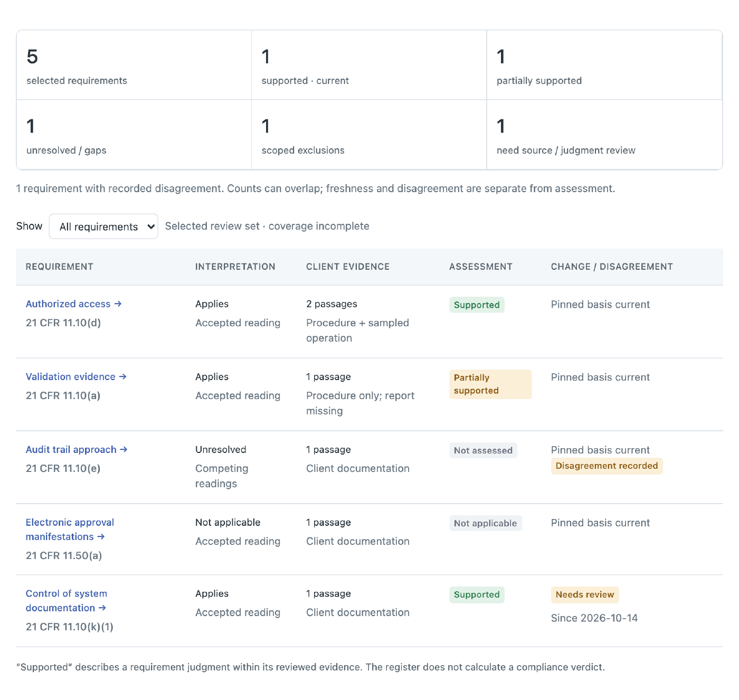Click the Procedure only; report missing text
This screenshot has width=739, height=700.
tap(361, 403)
